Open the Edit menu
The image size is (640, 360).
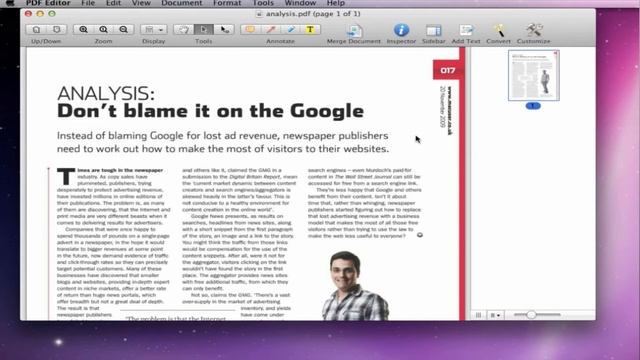point(113,3)
